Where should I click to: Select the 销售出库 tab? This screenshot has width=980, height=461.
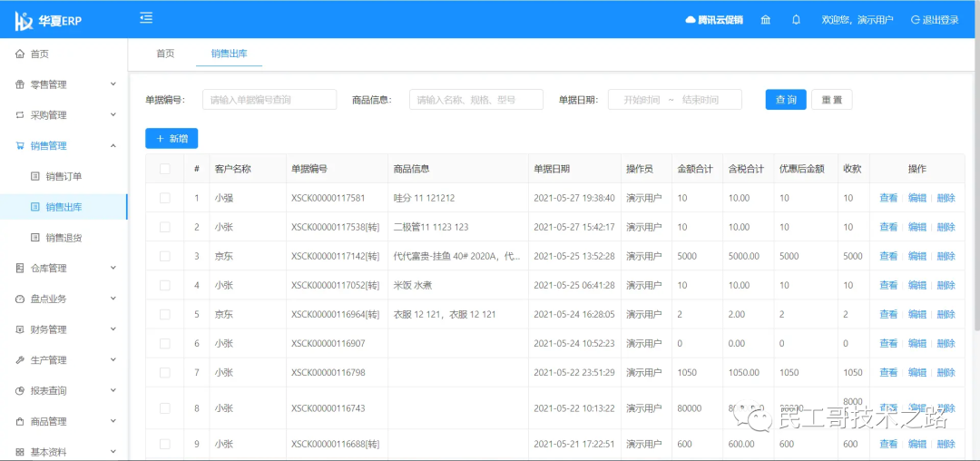pos(229,54)
